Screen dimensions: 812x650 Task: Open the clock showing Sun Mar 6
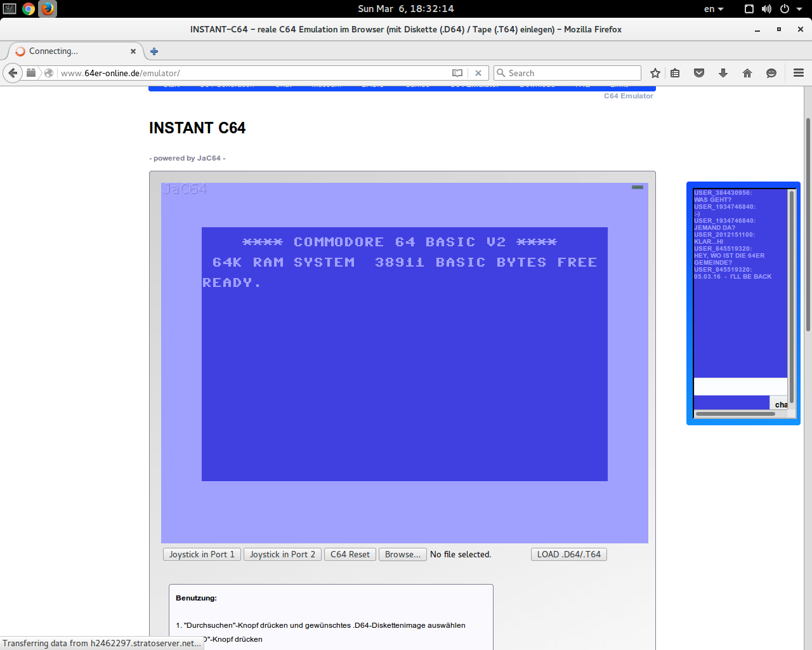(406, 9)
